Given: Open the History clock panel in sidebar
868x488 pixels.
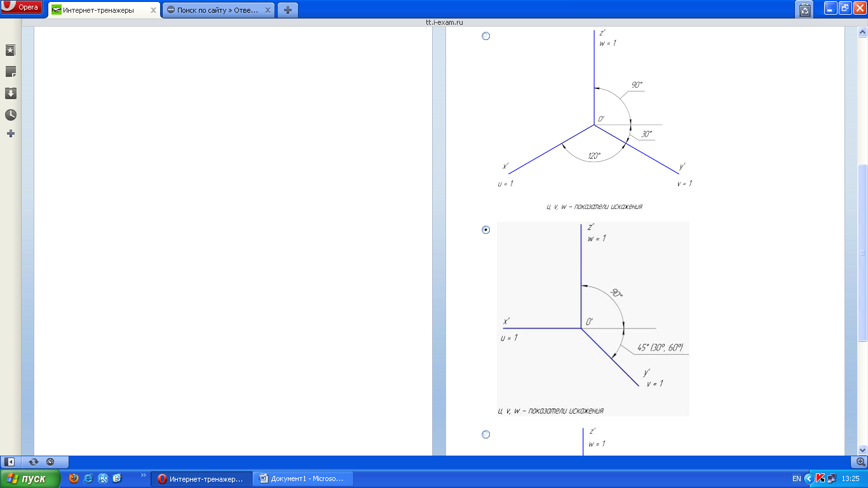Looking at the screenshot, I should click(10, 115).
